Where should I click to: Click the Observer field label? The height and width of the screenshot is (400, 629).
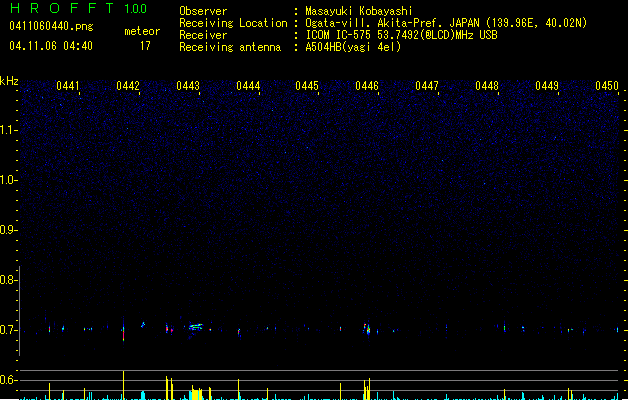[x=203, y=11]
